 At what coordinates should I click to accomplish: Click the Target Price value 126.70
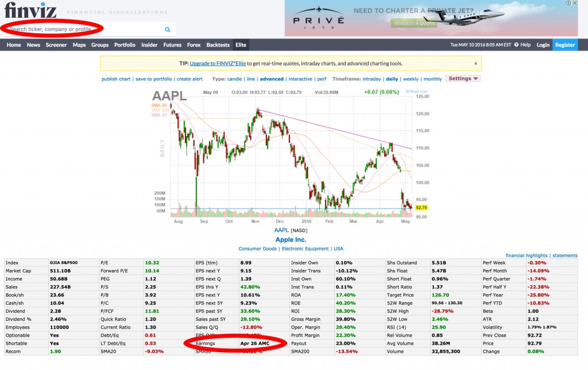coord(440,295)
